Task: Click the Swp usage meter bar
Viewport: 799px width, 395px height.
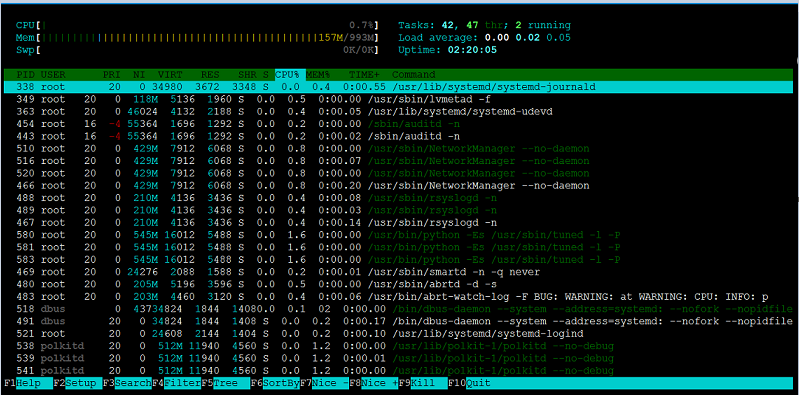Action: click(x=198, y=49)
